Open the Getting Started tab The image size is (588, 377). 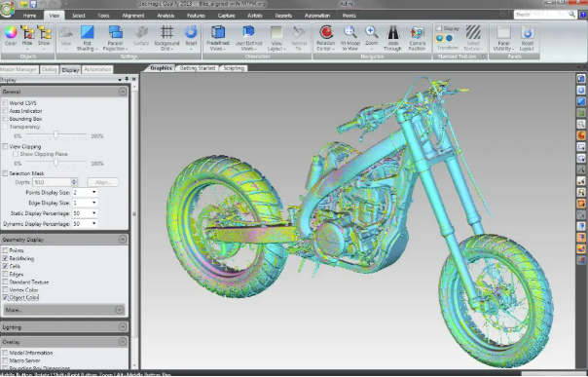click(198, 68)
